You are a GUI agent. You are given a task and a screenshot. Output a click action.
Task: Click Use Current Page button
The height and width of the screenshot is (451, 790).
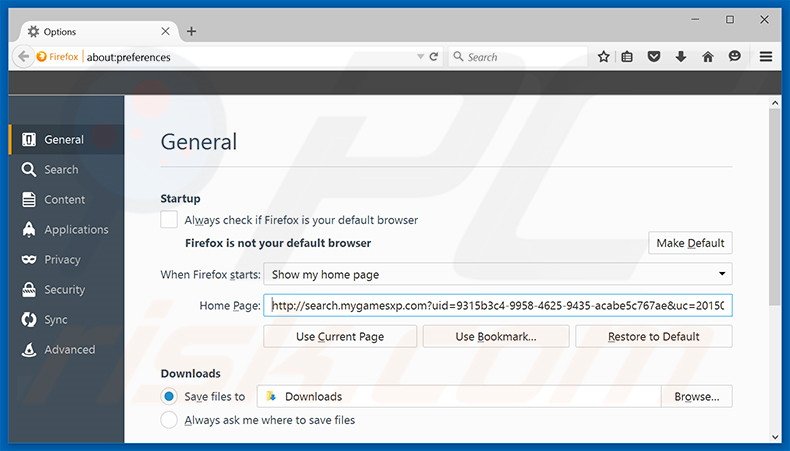tap(340, 337)
